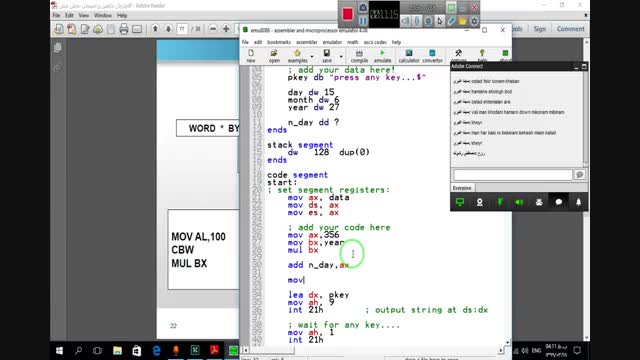Screen dimensions: 640x360
Task: Open the assembler menu
Action: click(307, 42)
